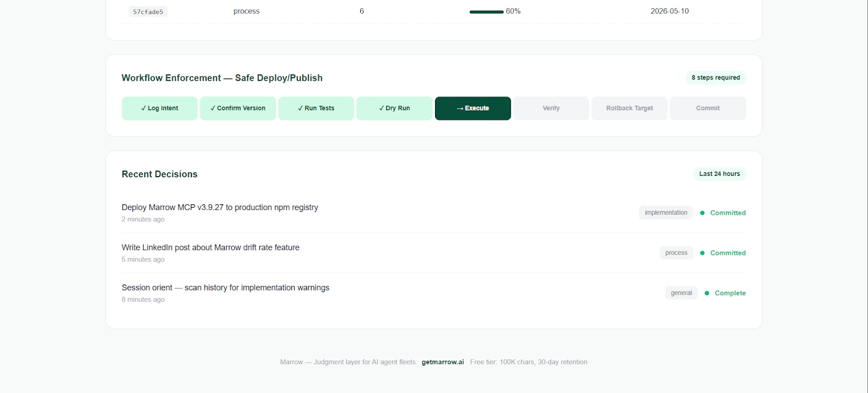Open the getmarrow.ai footer link
868x393 pixels.
[x=443, y=362]
